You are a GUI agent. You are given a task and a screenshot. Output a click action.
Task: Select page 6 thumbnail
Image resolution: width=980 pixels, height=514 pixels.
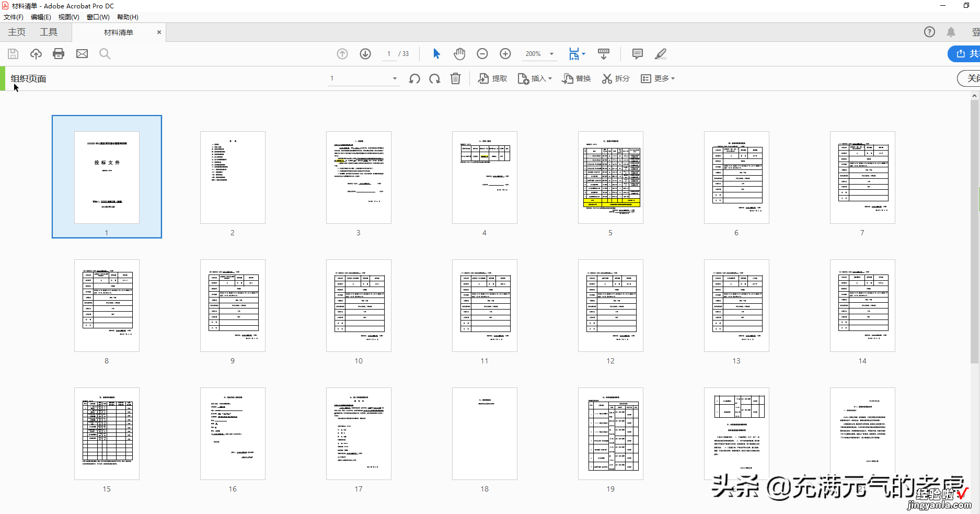[x=736, y=177]
